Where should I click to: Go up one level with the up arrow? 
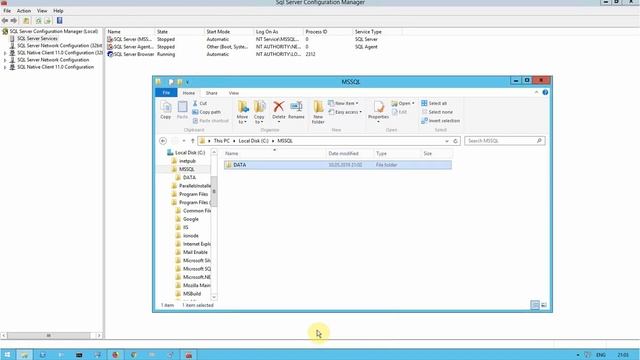[x=193, y=141]
